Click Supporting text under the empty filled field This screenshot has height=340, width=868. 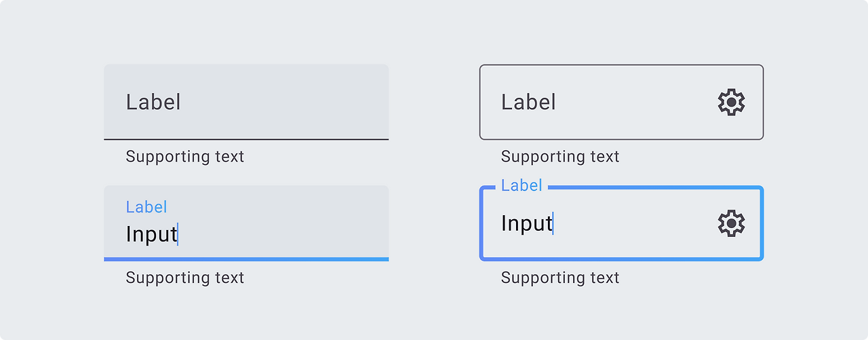[185, 157]
